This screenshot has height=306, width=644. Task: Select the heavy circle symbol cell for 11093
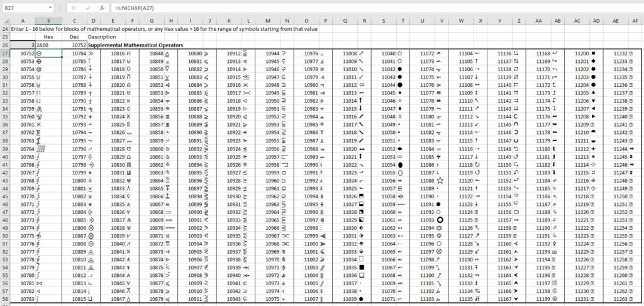pyautogui.click(x=440, y=219)
